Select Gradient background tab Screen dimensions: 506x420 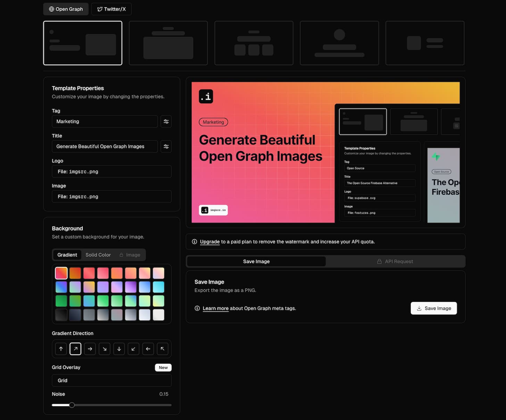[67, 255]
